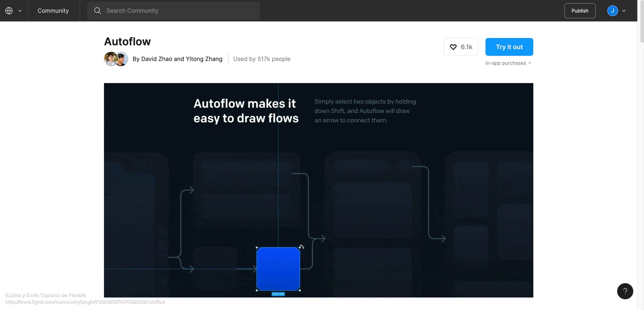Click the Autoflow plugin thumbnail image

319,190
